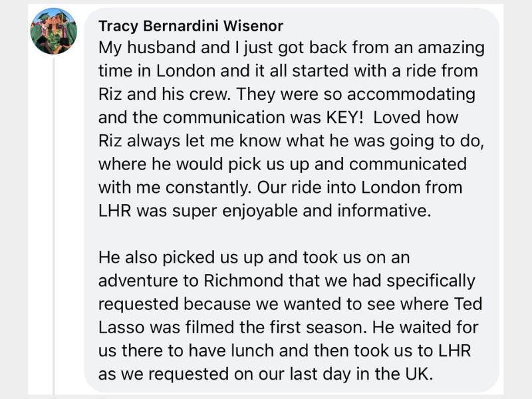Select the word "amazing" in the first line
This screenshot has height=399, width=532.
tap(451, 48)
